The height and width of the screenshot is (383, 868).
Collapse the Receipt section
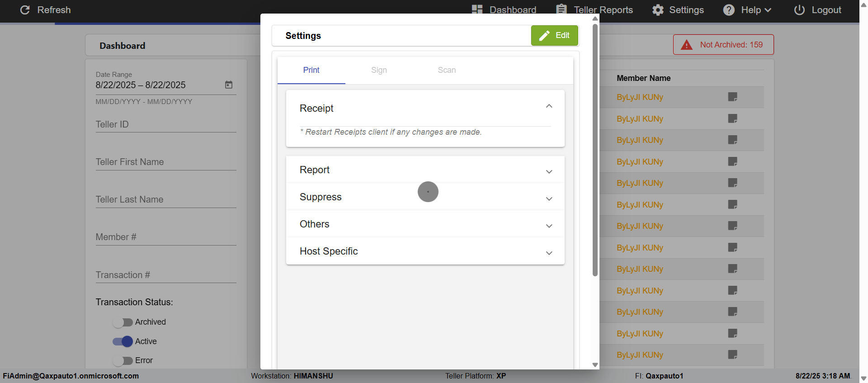(549, 106)
